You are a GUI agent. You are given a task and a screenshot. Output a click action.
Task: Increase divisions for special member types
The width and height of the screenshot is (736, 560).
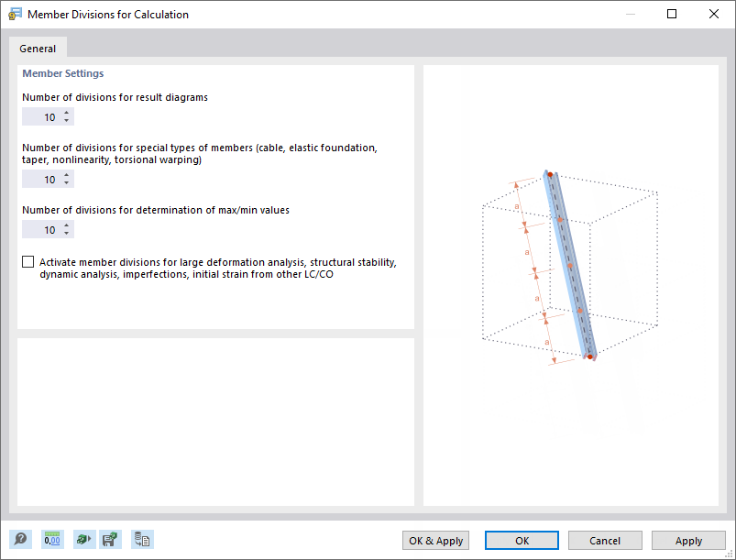(x=66, y=176)
